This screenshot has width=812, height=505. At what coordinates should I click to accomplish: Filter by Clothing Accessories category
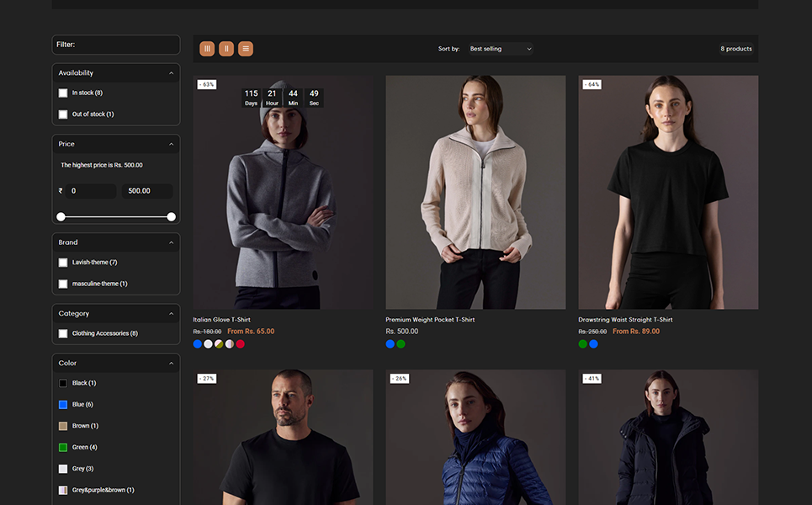point(63,334)
